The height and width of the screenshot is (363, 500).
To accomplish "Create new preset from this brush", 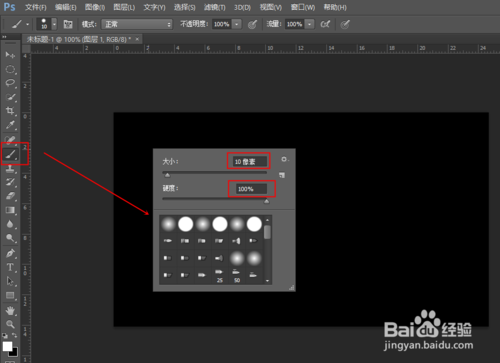I will (x=282, y=175).
